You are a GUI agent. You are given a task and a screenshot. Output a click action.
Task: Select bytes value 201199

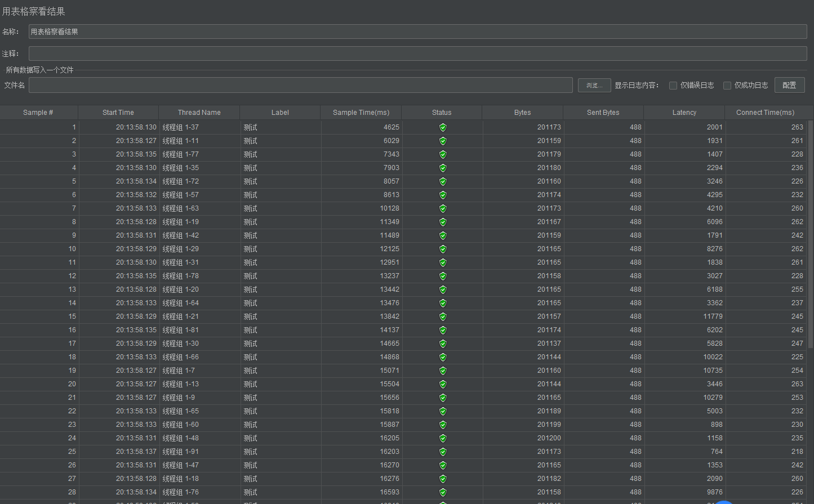(x=549, y=425)
